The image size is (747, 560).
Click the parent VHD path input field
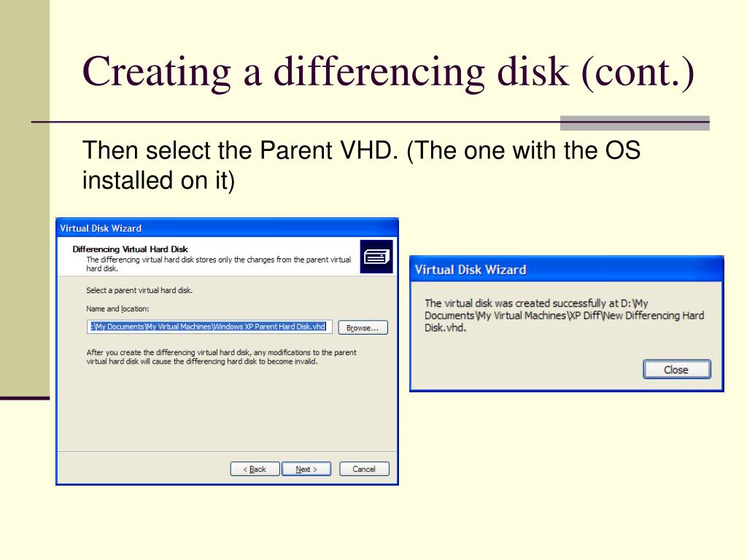point(209,327)
